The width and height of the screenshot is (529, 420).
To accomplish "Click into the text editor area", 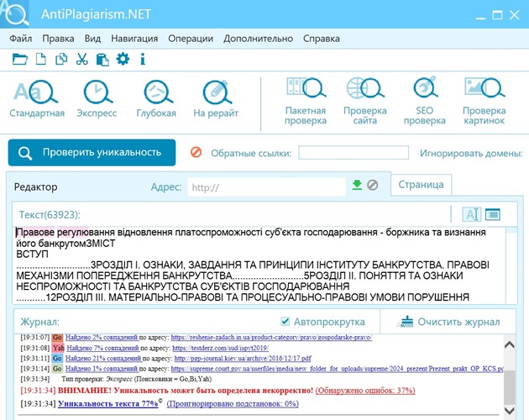I will [x=259, y=265].
